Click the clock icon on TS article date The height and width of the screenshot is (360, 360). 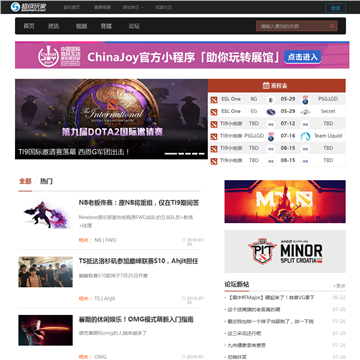[x=183, y=298]
